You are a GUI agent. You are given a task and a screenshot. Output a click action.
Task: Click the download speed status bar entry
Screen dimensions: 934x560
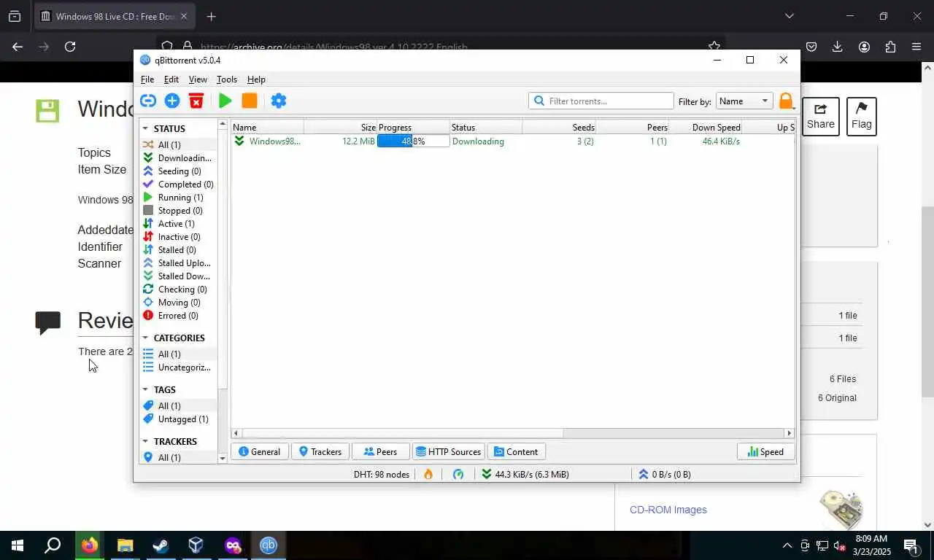point(525,474)
